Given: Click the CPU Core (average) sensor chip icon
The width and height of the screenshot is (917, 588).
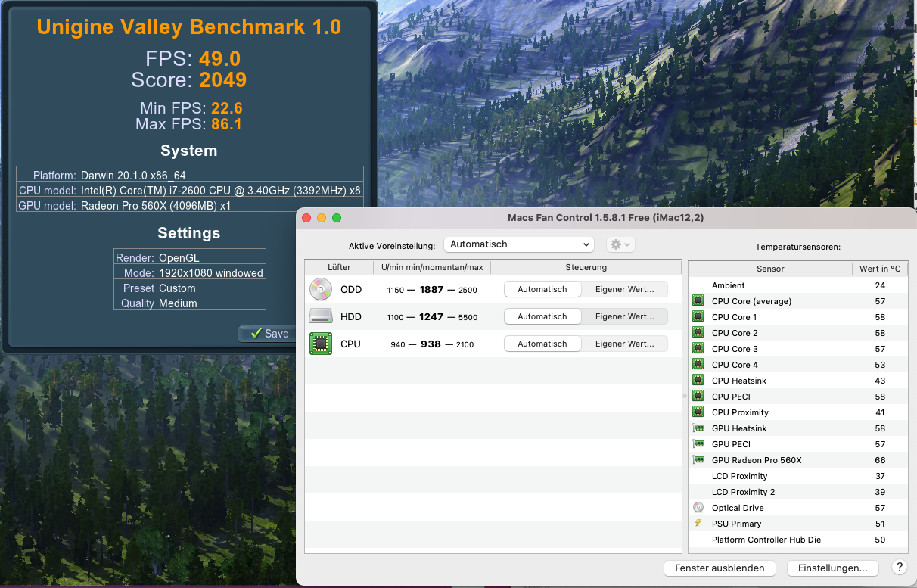Looking at the screenshot, I should (x=698, y=301).
